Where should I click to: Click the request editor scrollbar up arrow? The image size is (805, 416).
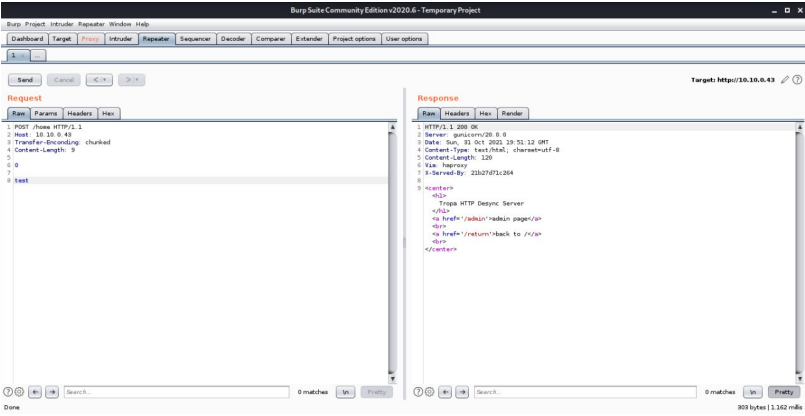392,128
